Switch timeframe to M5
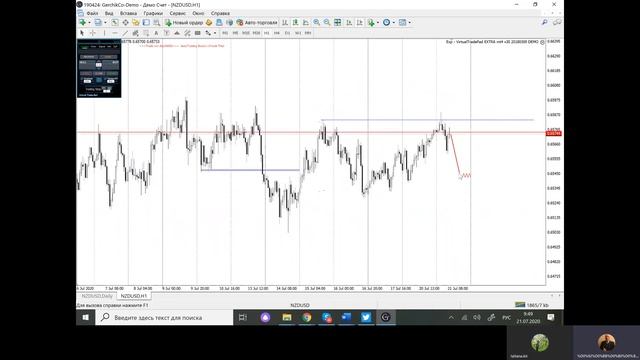 (x=235, y=33)
